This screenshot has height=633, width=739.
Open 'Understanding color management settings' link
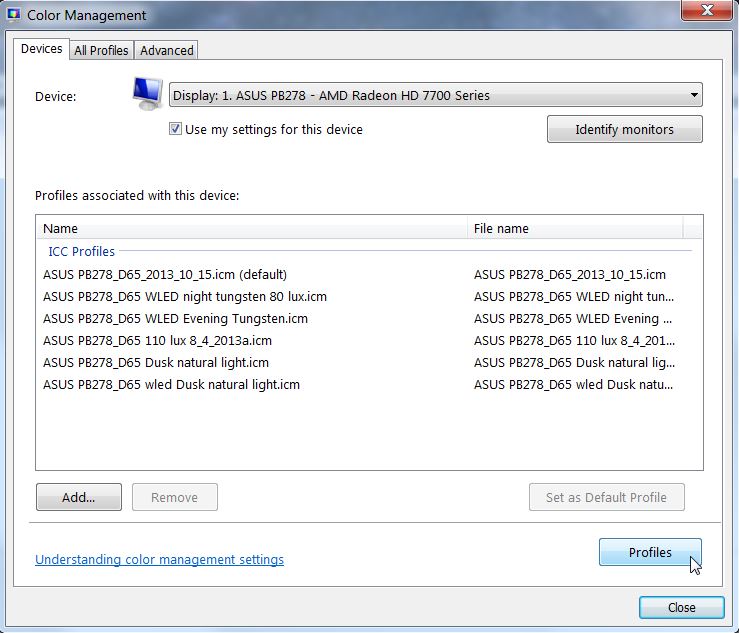coord(159,560)
